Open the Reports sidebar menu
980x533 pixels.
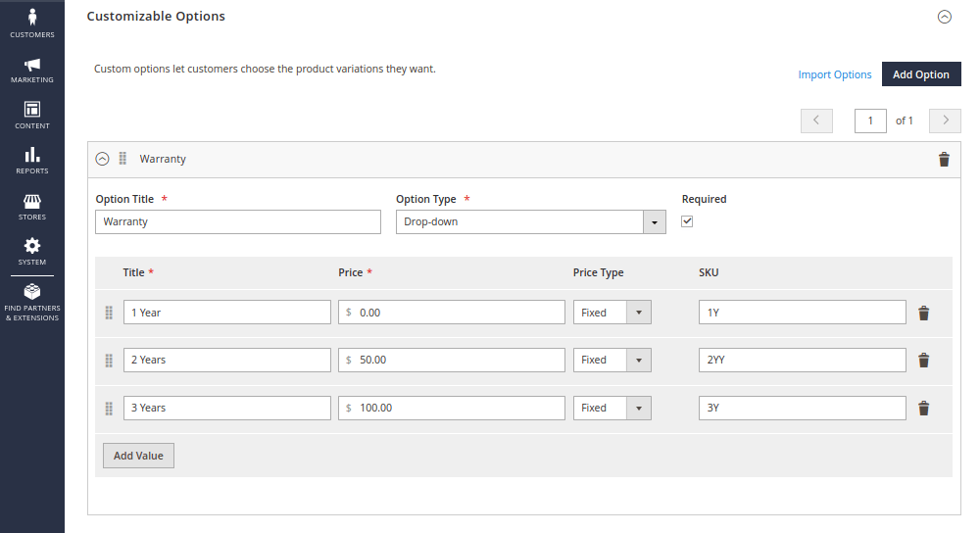pyautogui.click(x=32, y=162)
